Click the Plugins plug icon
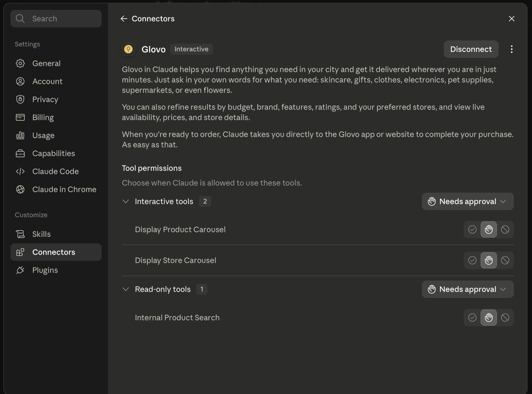This screenshot has height=394, width=532. (20, 270)
